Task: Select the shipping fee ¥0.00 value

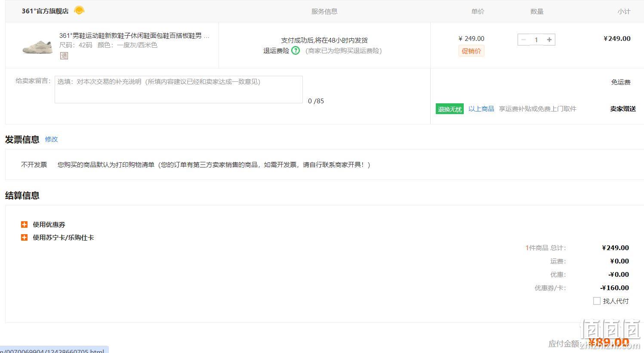Action: [x=619, y=261]
